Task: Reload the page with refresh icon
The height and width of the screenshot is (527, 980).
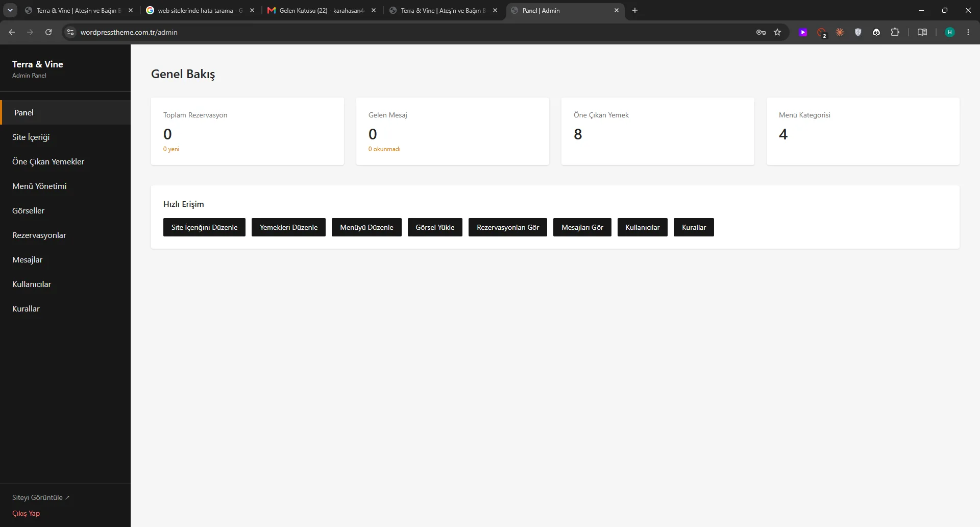Action: pyautogui.click(x=48, y=32)
